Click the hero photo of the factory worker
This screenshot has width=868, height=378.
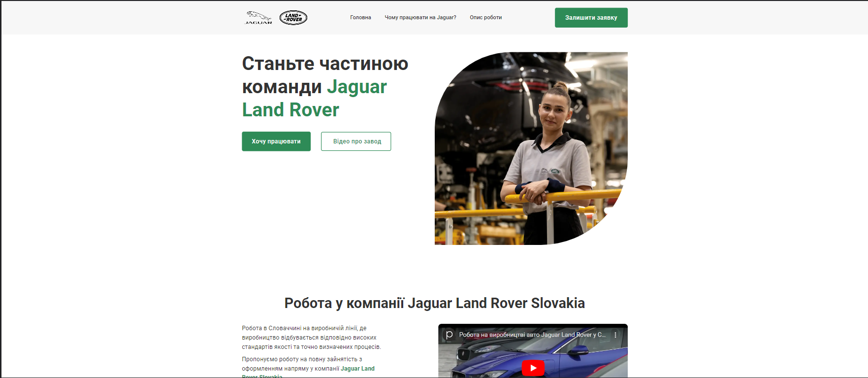[531, 148]
